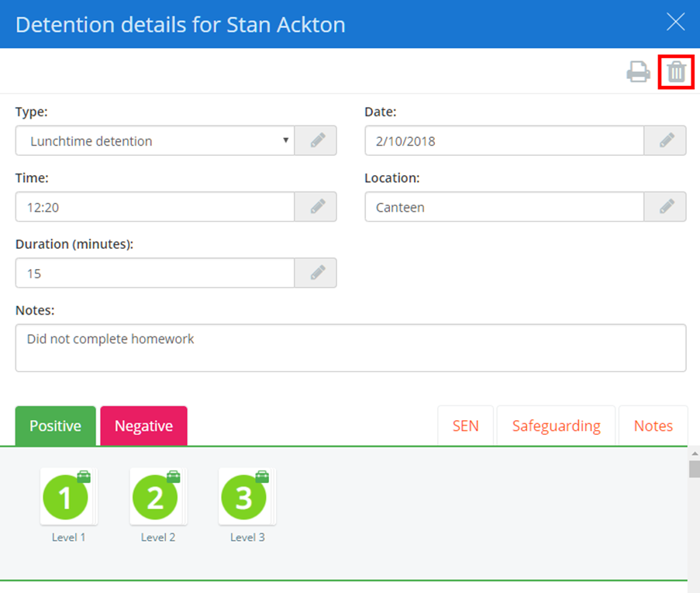Click the pencil icon beside the Type field
The height and width of the screenshot is (593, 700).
[316, 140]
